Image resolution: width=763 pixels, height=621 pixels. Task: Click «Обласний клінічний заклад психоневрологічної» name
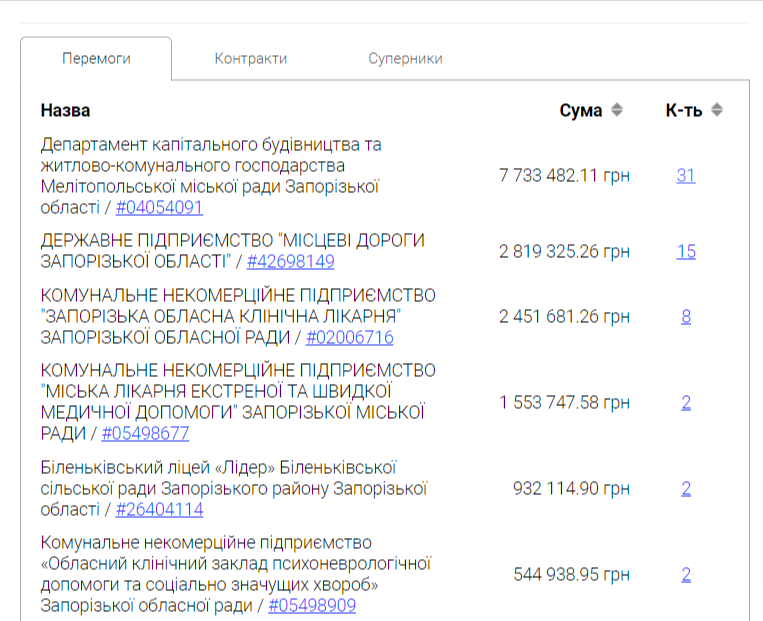click(236, 574)
